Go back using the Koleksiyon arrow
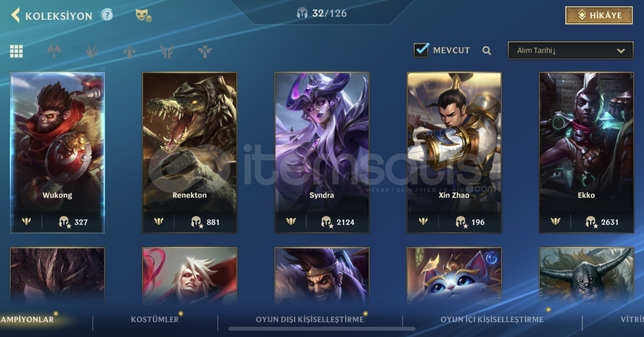Image resolution: width=644 pixels, height=337 pixels. pos(15,15)
